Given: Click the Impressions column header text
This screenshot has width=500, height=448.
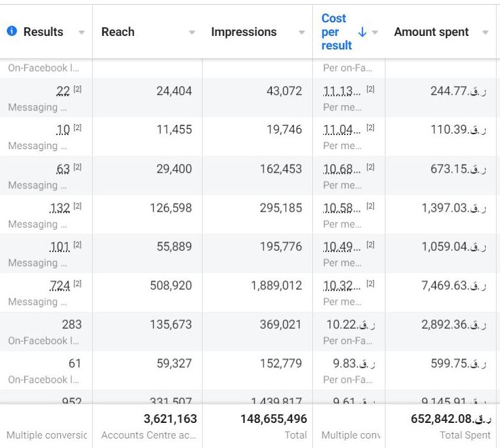Looking at the screenshot, I should pos(244,32).
